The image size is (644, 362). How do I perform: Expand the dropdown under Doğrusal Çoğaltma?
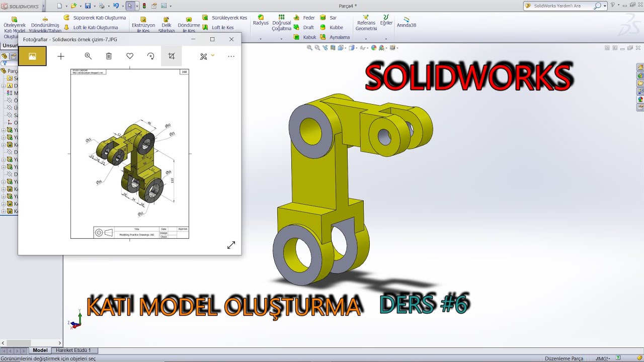281,39
